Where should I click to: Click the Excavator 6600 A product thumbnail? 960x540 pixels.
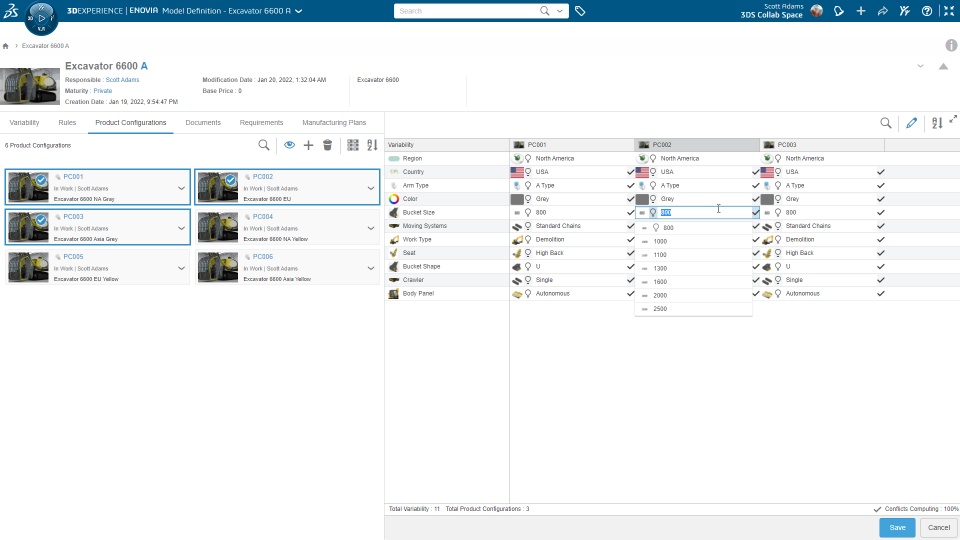[30, 86]
